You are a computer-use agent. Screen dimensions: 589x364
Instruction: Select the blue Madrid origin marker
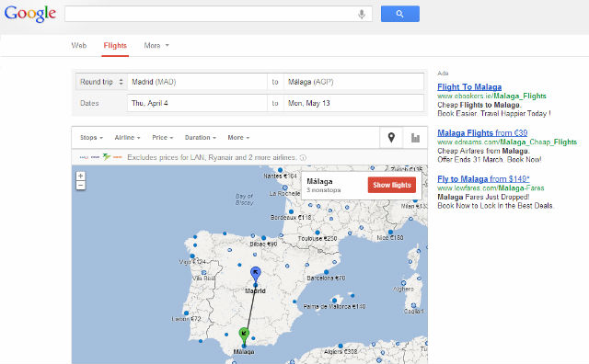(x=256, y=274)
